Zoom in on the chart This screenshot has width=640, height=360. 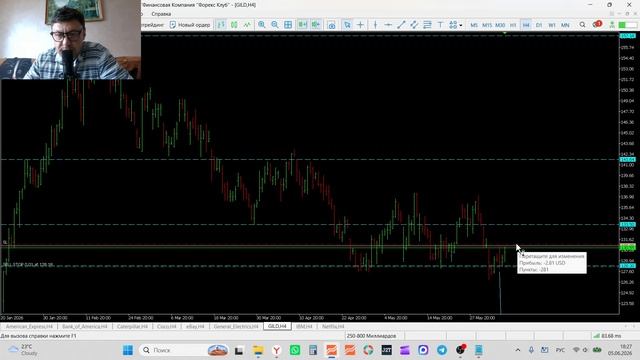(x=262, y=25)
